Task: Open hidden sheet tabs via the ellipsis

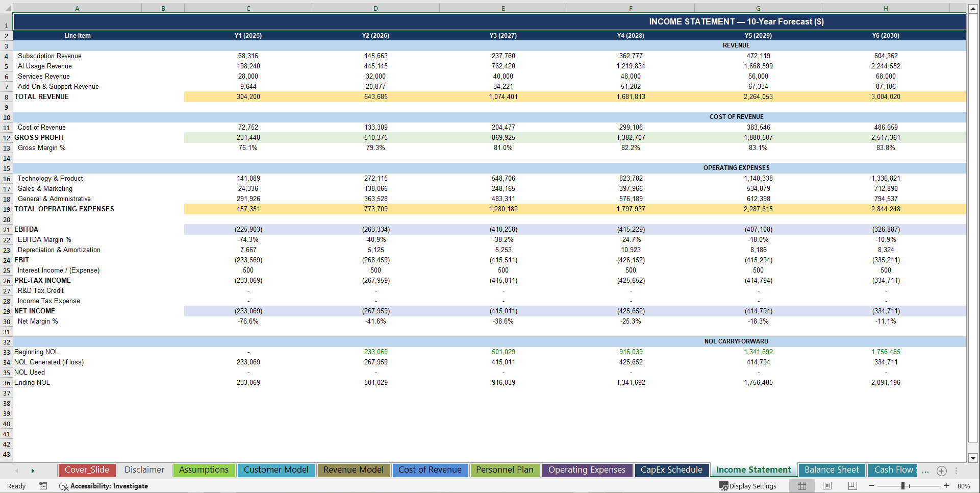Action: click(925, 471)
